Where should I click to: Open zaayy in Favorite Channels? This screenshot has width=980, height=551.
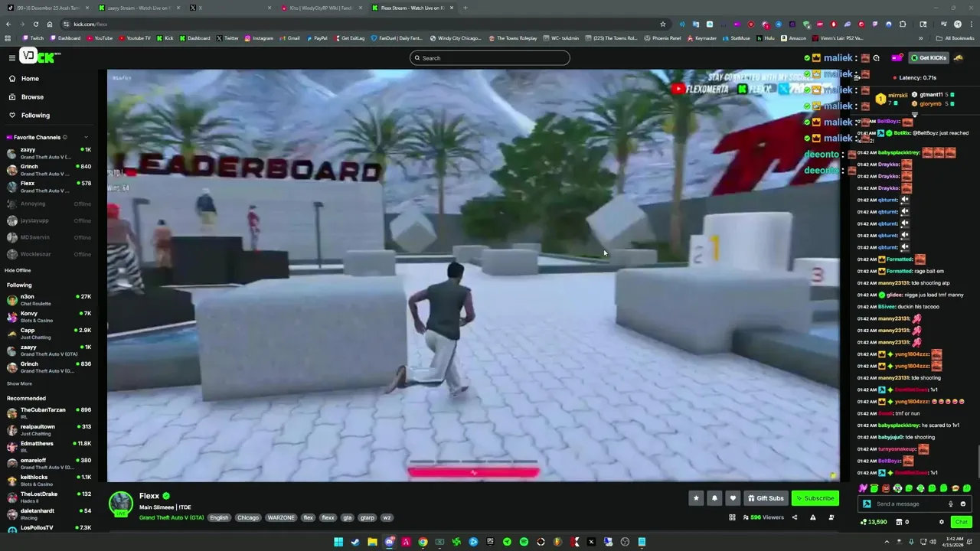click(47, 153)
